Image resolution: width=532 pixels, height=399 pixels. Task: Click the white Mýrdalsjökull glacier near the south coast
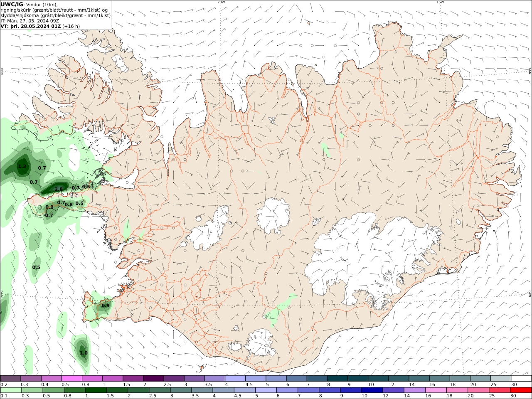pyautogui.click(x=261, y=344)
